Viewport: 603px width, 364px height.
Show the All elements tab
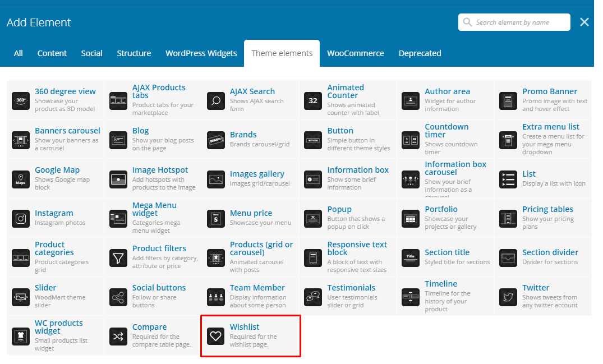click(19, 53)
